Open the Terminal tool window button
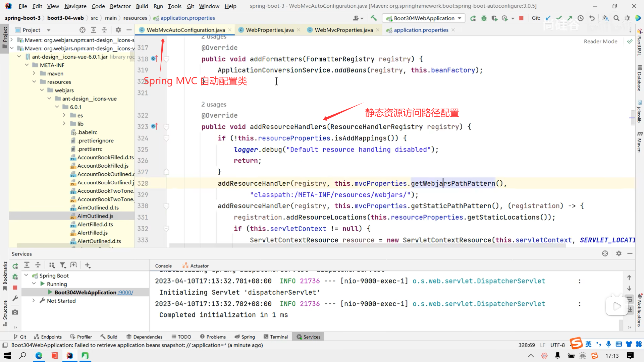Image resolution: width=644 pixels, height=362 pixels. coord(276,337)
